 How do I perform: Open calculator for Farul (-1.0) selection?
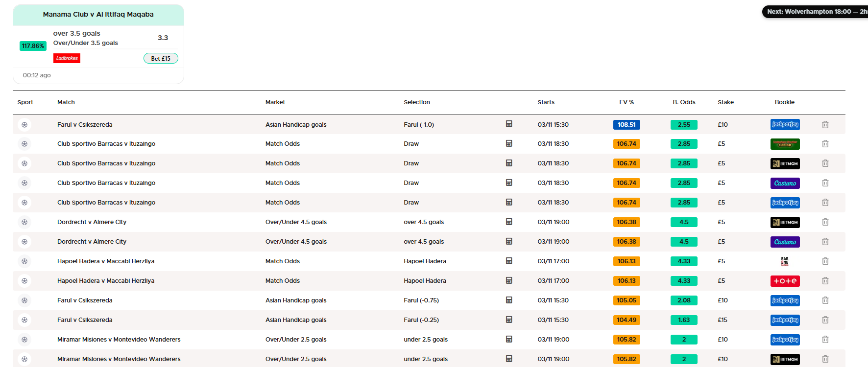point(509,124)
